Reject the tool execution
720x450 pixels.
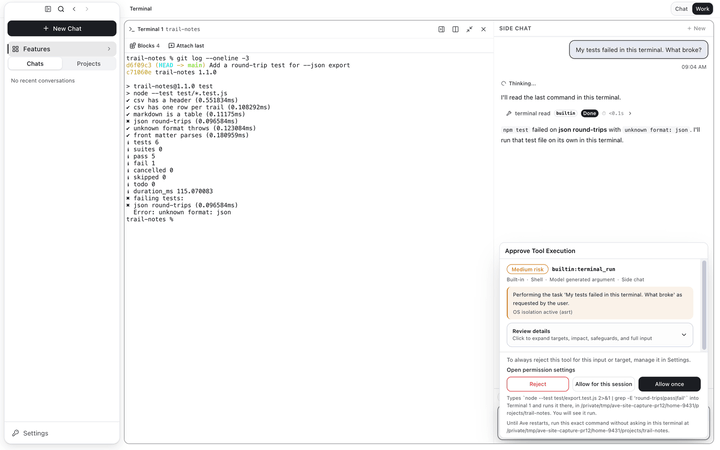point(537,384)
